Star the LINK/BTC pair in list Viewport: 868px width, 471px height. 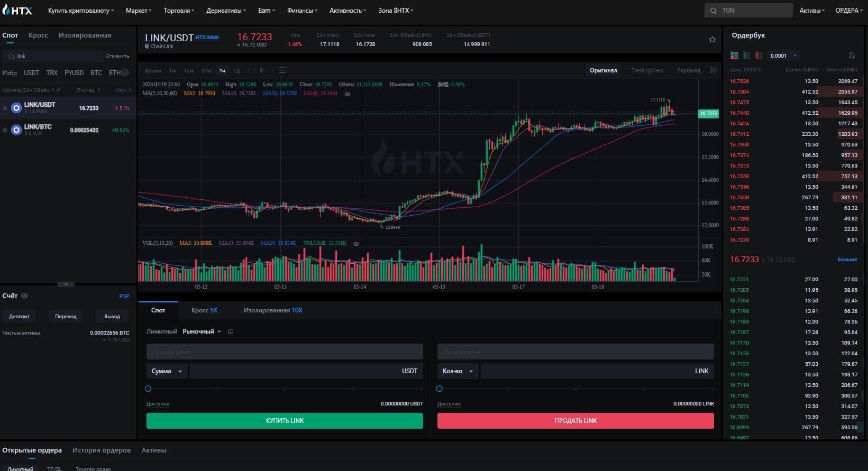point(5,130)
